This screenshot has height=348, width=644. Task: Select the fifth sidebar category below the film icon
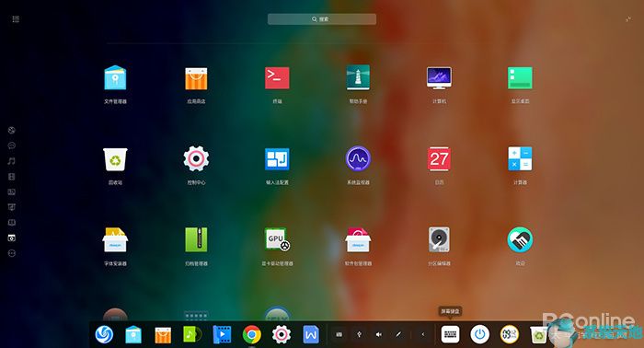click(x=11, y=191)
